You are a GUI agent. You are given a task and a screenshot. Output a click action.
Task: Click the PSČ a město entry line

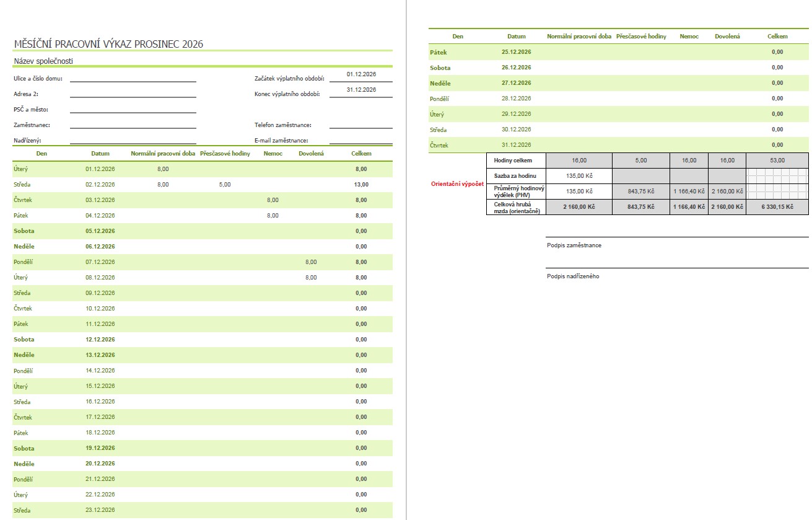pyautogui.click(x=133, y=109)
